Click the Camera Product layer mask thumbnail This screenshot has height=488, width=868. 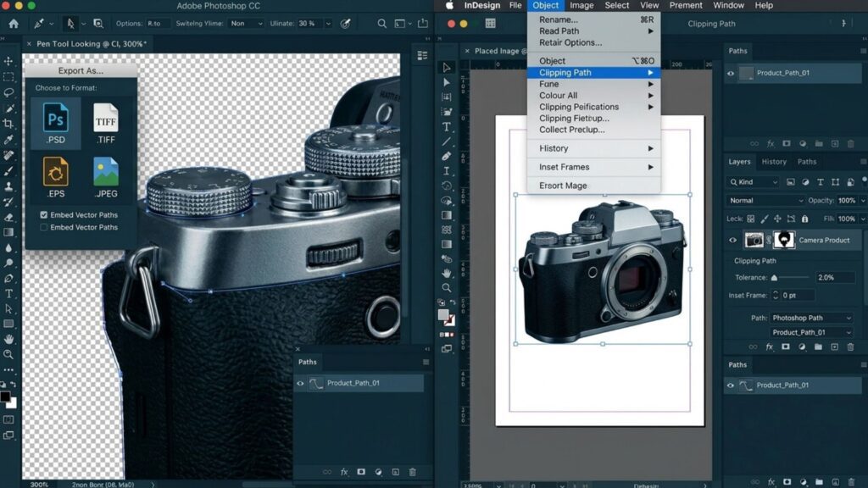[784, 240]
